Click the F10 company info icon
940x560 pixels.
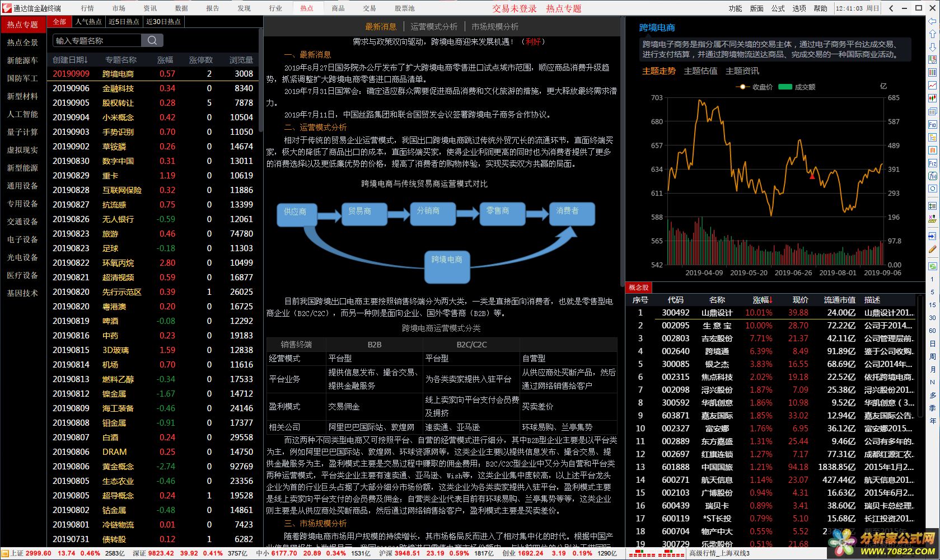pos(932,124)
